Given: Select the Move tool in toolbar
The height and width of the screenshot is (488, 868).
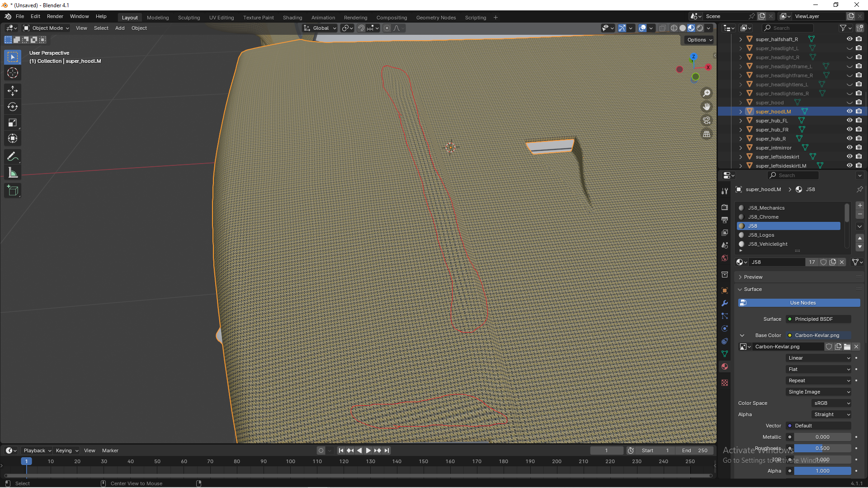Looking at the screenshot, I should click(x=13, y=91).
